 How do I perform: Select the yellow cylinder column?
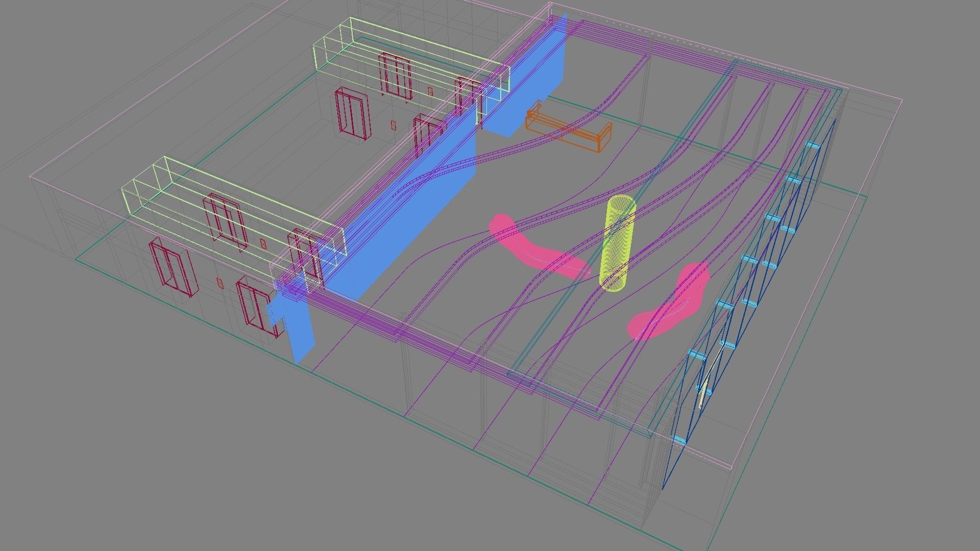(619, 245)
